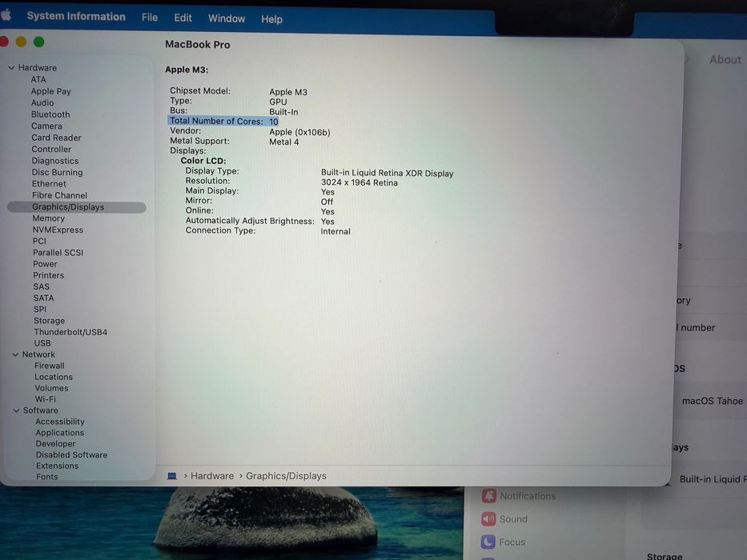The width and height of the screenshot is (747, 560).
Task: Open the Window menu
Action: tap(227, 18)
